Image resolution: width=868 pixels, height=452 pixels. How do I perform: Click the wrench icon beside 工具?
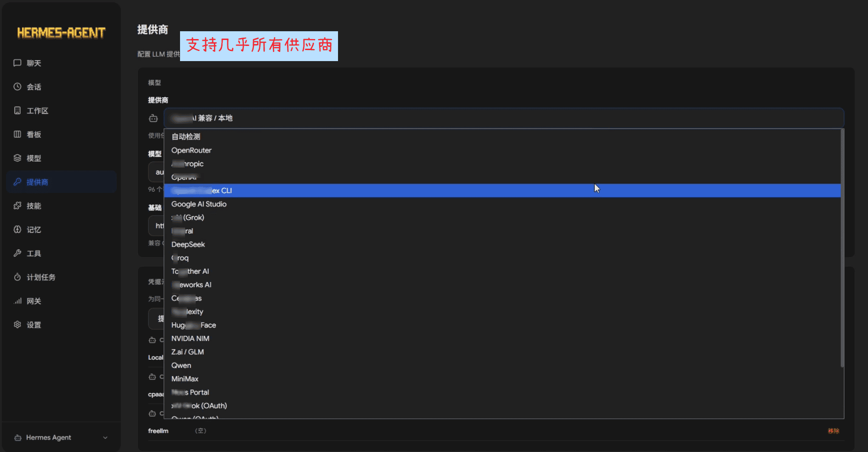pyautogui.click(x=17, y=253)
